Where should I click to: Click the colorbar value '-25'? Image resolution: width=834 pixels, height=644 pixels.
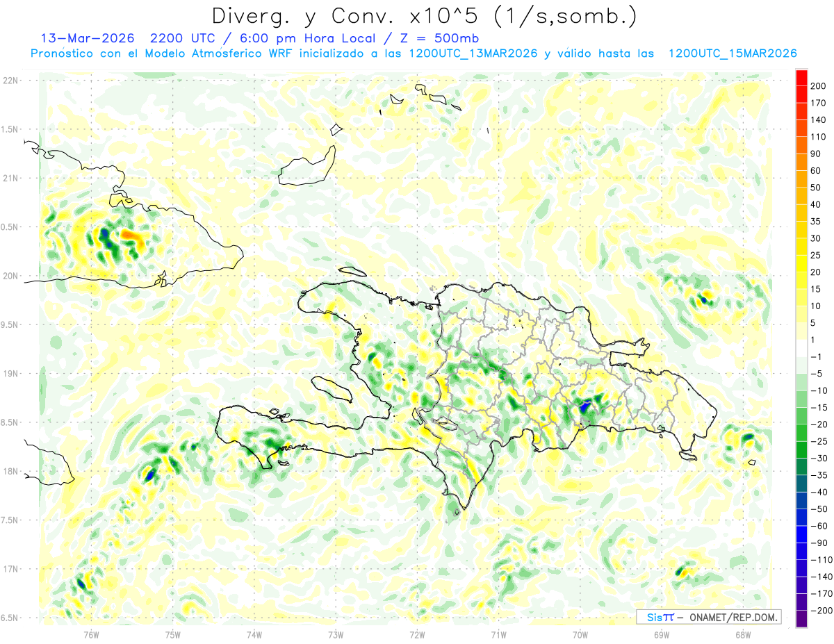820,441
